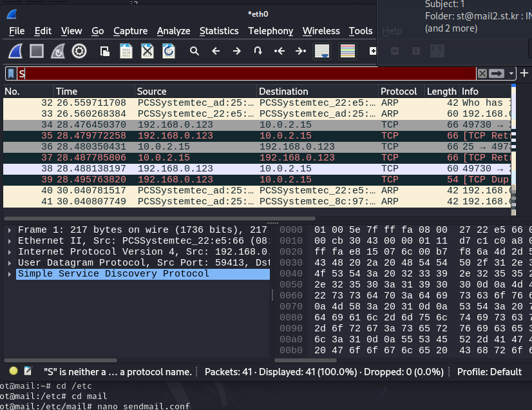532x410 pixels.
Task: Select packet 38 TCP row
Action: pyautogui.click(x=257, y=168)
